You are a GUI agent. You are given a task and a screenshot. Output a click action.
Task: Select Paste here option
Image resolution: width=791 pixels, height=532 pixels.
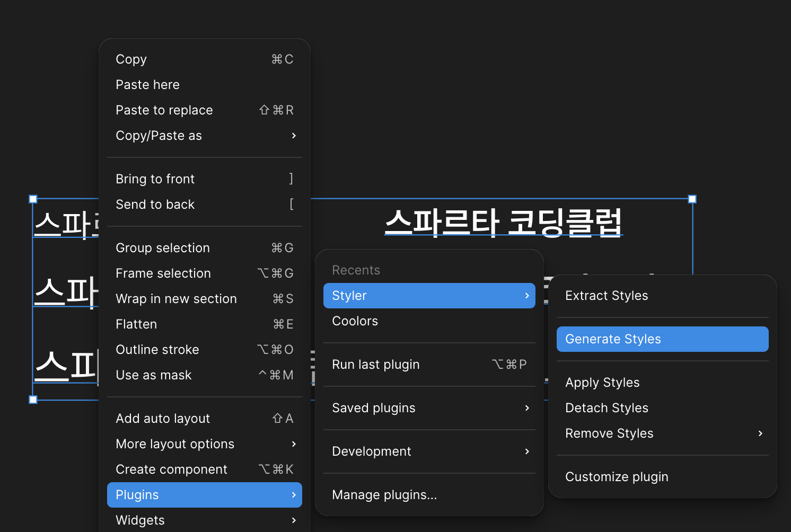[205, 85]
